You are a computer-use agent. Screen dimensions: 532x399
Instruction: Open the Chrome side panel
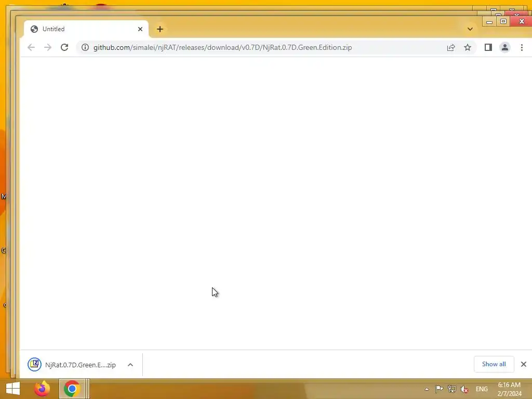tap(488, 47)
